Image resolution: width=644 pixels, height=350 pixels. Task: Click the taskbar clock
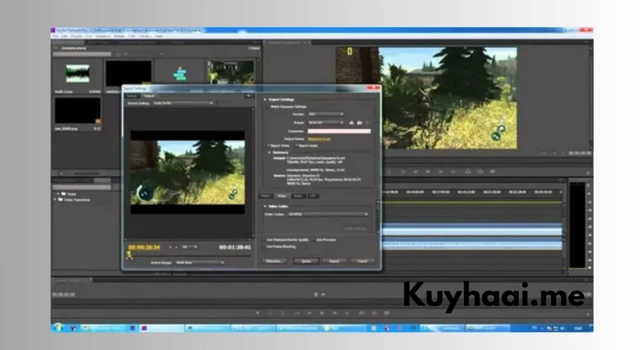(x=578, y=328)
